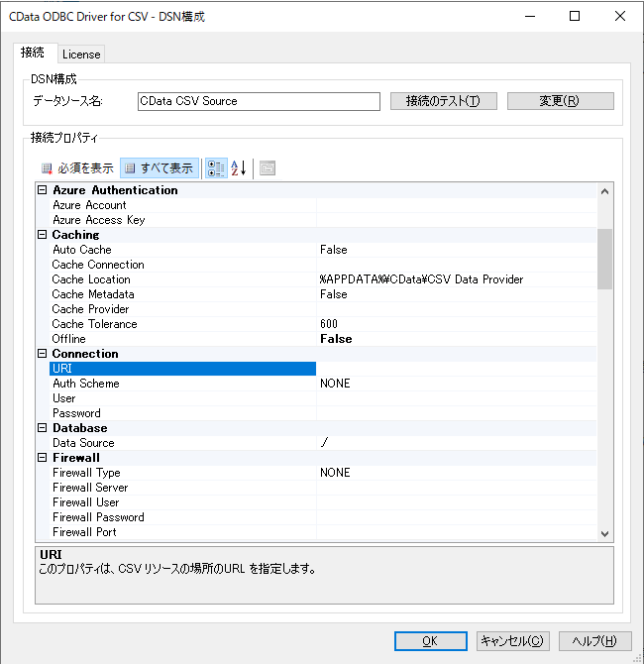The height and width of the screenshot is (664, 644).
Task: Select the Firewall User property
Action: pyautogui.click(x=182, y=501)
